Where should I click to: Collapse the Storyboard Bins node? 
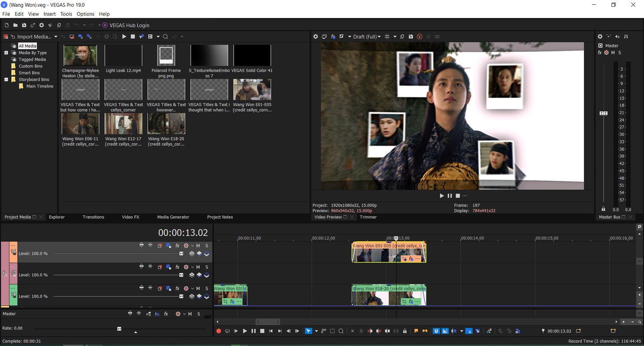[x=6, y=79]
